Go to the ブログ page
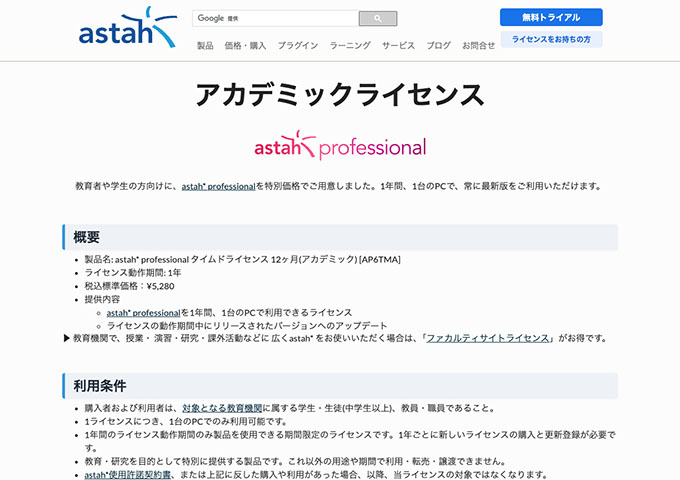The height and width of the screenshot is (480, 680). tap(438, 46)
